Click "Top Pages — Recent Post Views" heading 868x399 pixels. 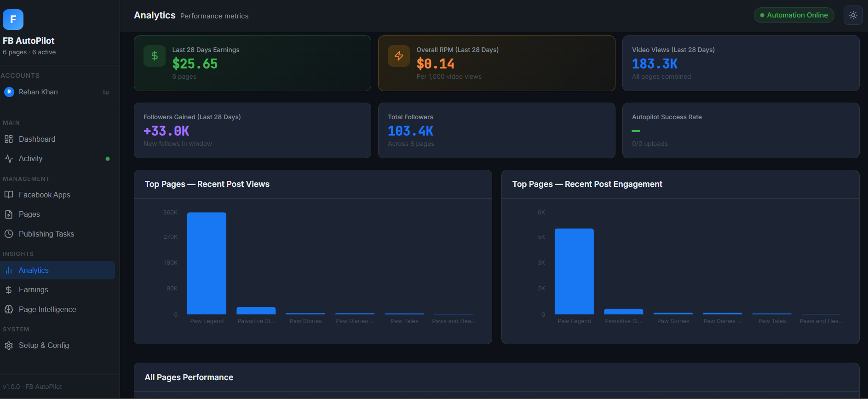(207, 184)
